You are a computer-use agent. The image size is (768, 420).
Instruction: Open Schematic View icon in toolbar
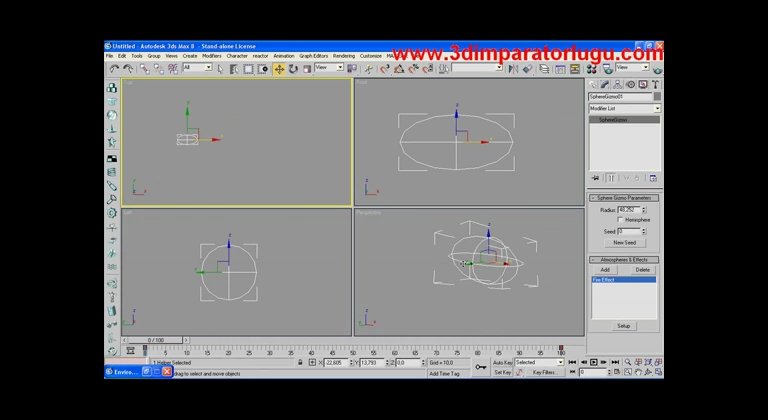click(x=575, y=69)
